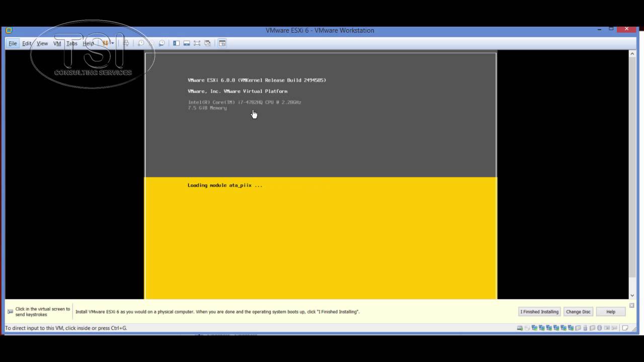Open the VM menu
Image resolution: width=644 pixels, height=362 pixels.
57,43
